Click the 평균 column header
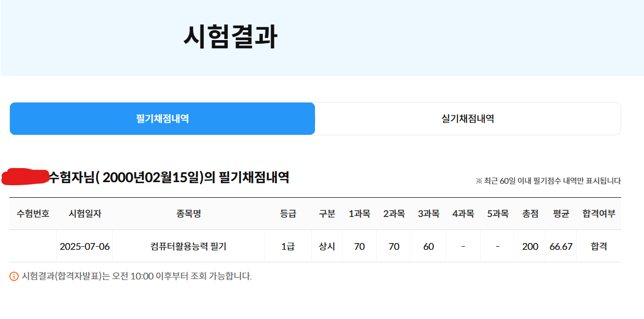Screen dimensions: 644x319 click(561, 214)
